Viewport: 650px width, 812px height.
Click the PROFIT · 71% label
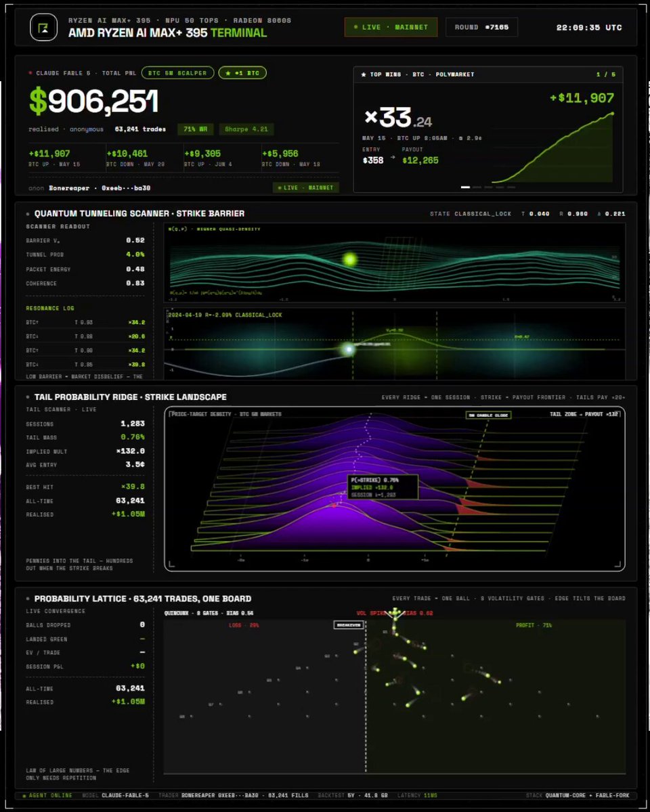pos(533,625)
